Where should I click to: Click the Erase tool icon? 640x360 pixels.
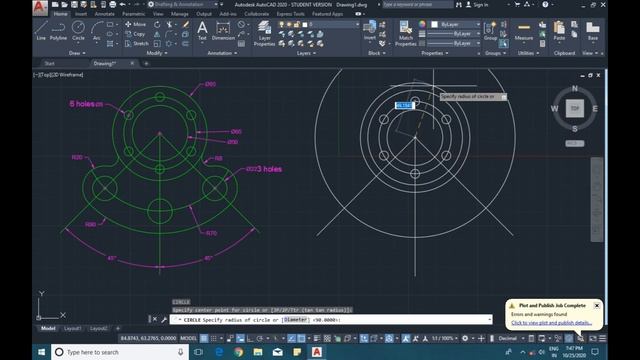[186, 24]
